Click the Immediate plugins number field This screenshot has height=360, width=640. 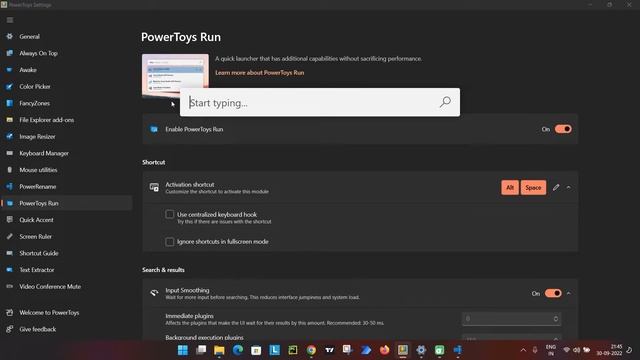coord(511,319)
